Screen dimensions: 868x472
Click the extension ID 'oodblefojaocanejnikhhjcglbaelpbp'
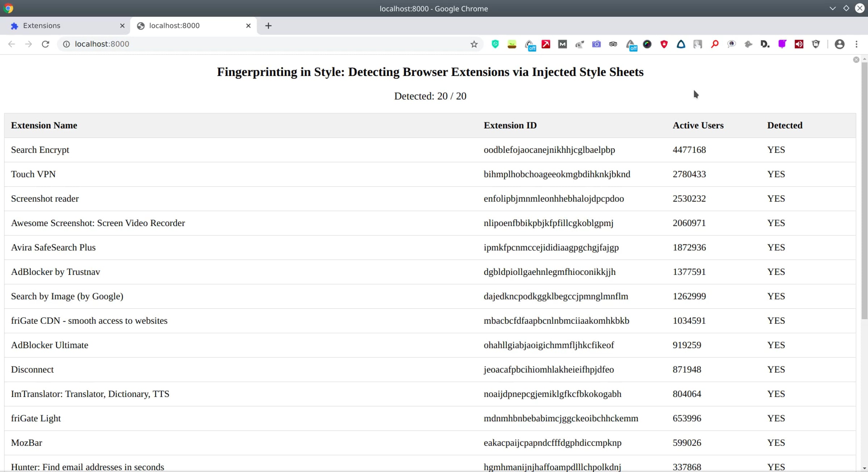coord(549,150)
